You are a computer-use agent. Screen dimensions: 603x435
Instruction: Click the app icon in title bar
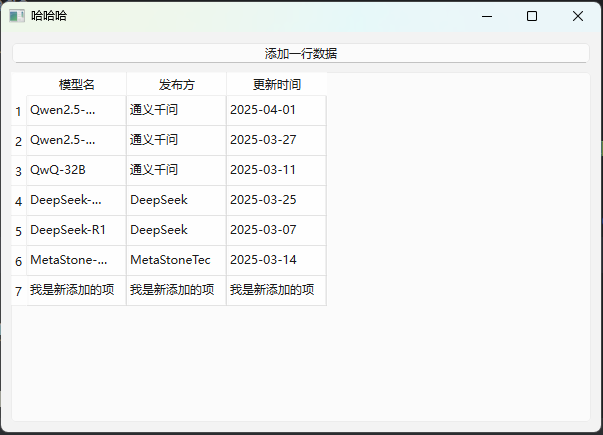point(17,16)
